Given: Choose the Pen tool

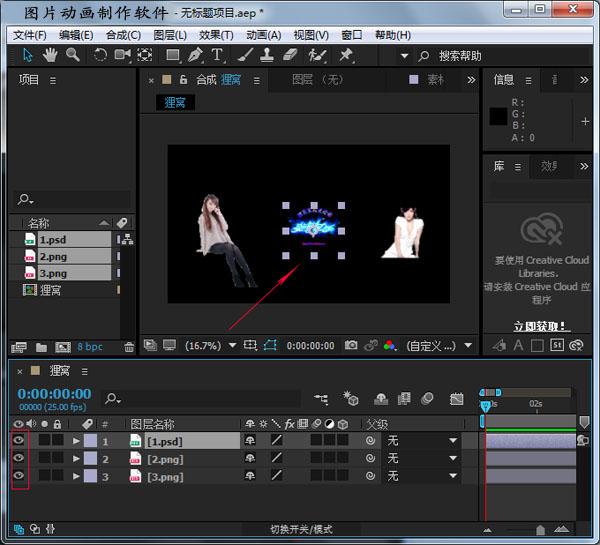Looking at the screenshot, I should pyautogui.click(x=195, y=55).
